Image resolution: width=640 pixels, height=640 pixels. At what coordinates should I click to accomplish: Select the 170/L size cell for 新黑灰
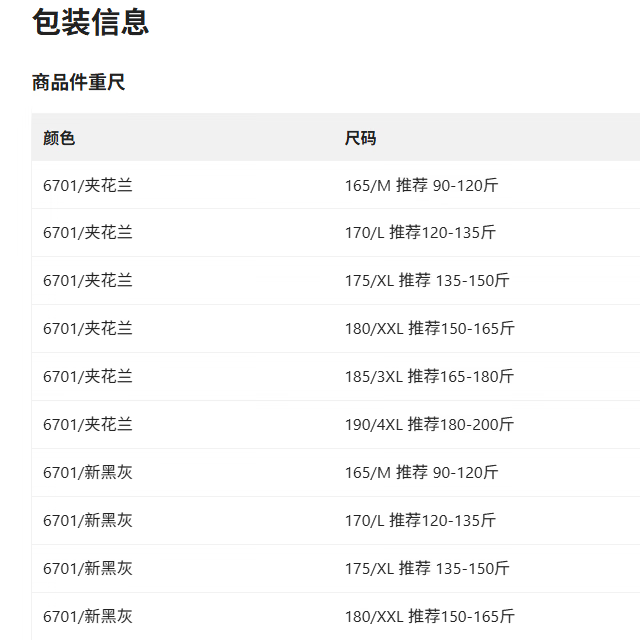420,521
